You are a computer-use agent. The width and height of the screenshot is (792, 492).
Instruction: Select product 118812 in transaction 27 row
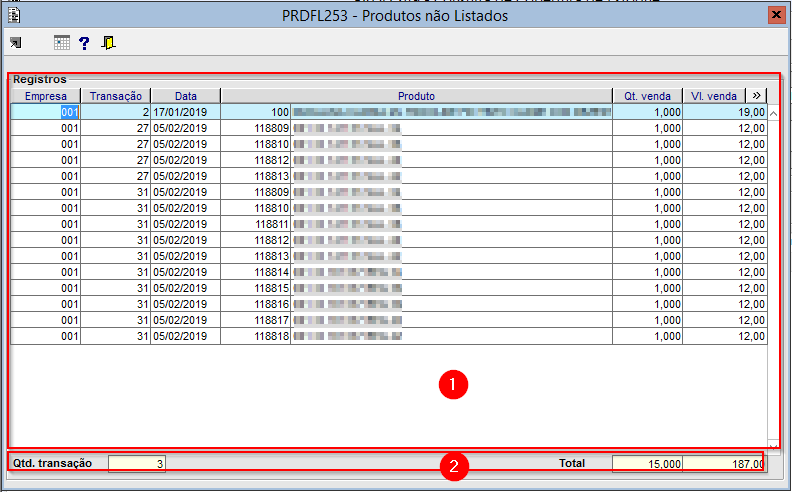(256, 160)
